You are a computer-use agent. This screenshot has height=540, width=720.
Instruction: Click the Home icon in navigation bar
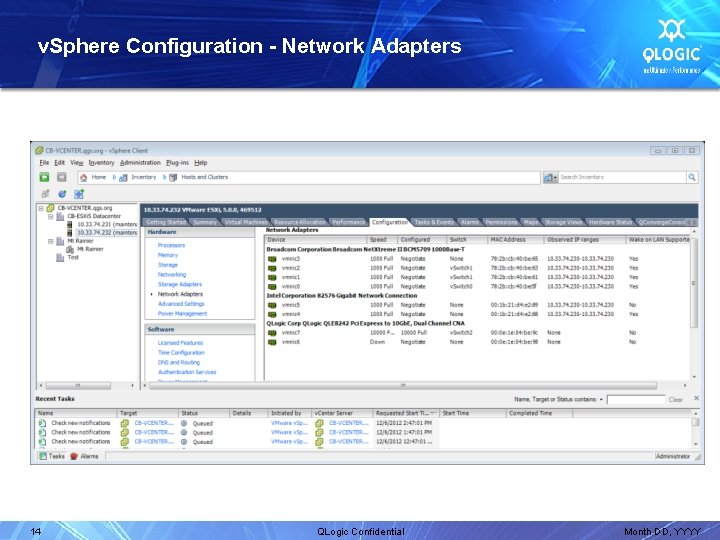pos(84,178)
